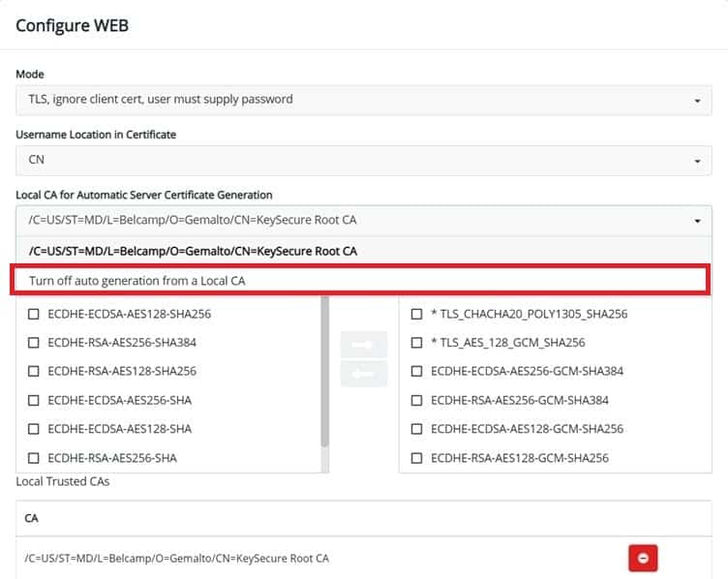
Task: Check ECDHE-ECDSA-AES256-GCM-SHA384 in right list
Action: pos(416,371)
